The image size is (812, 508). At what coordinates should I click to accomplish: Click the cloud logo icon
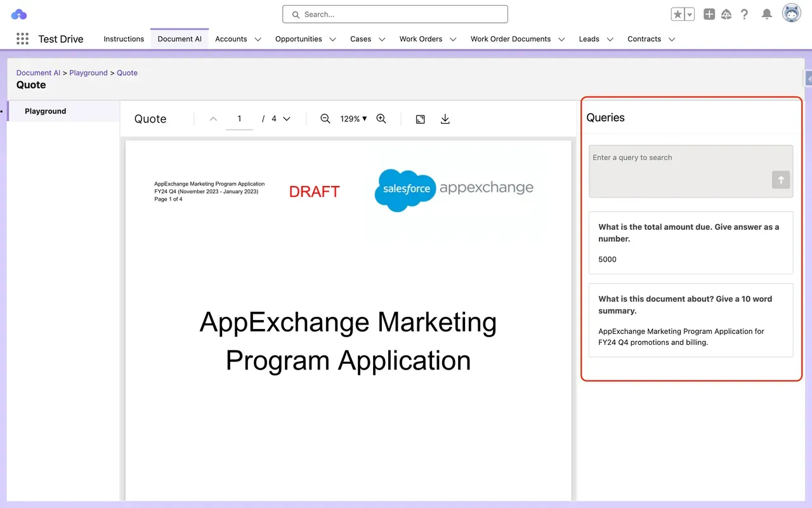click(19, 14)
